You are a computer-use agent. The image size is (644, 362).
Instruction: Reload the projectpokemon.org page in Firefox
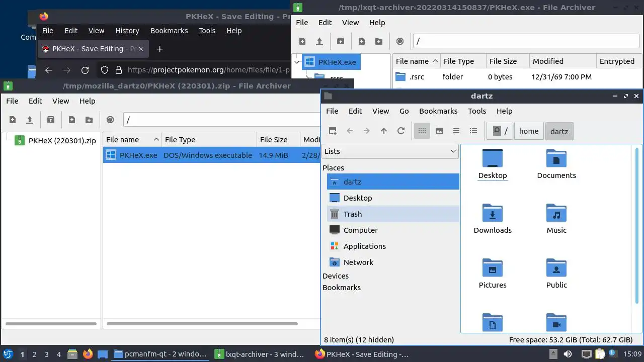85,70
